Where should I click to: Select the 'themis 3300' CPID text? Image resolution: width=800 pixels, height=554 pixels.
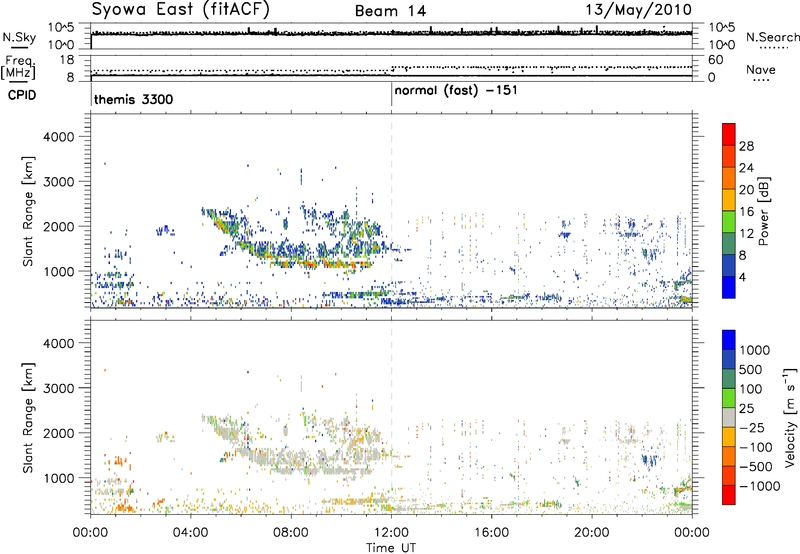click(x=134, y=99)
